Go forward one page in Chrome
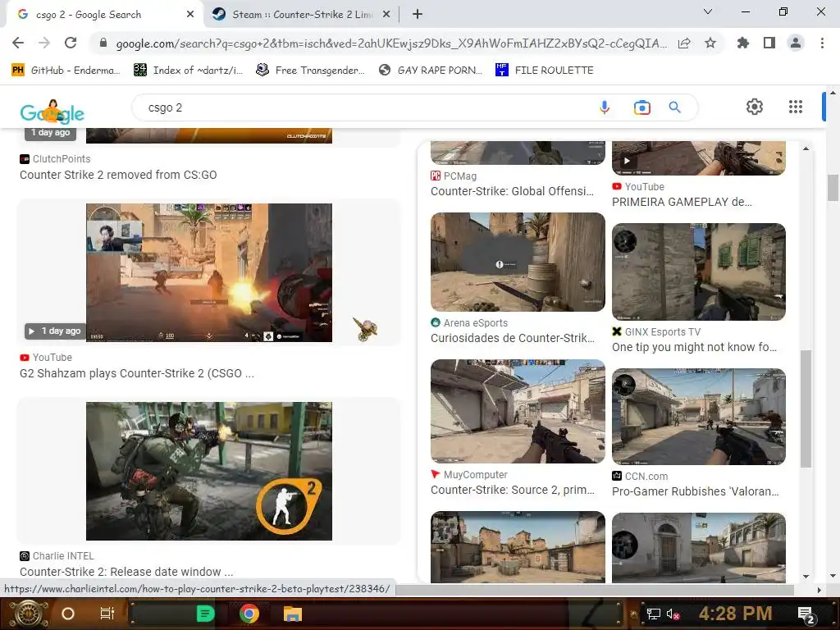This screenshot has width=840, height=630. [44, 43]
